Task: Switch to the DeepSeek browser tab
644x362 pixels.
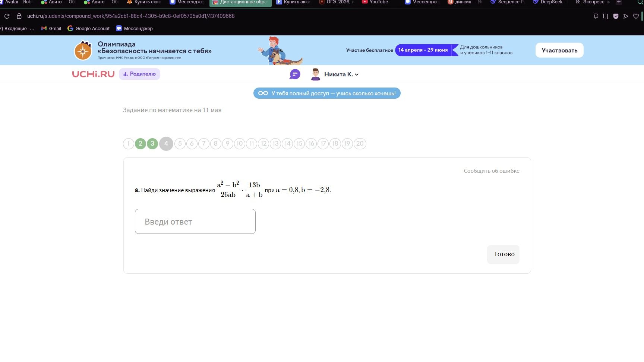Action: (549, 2)
